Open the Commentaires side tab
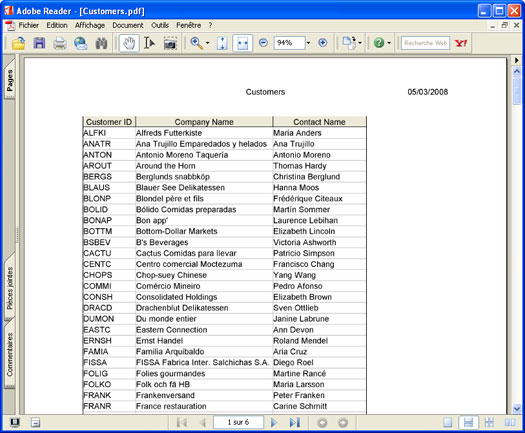Image resolution: width=525 pixels, height=433 pixels. coord(10,354)
